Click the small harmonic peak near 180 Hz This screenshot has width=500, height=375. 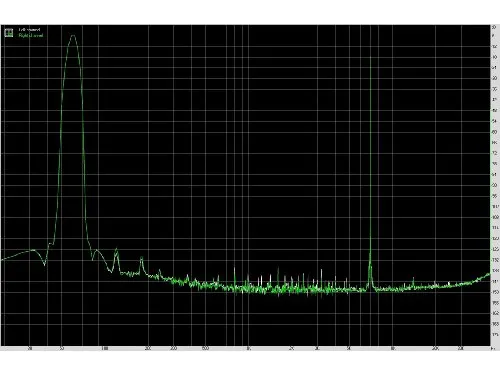[142, 258]
